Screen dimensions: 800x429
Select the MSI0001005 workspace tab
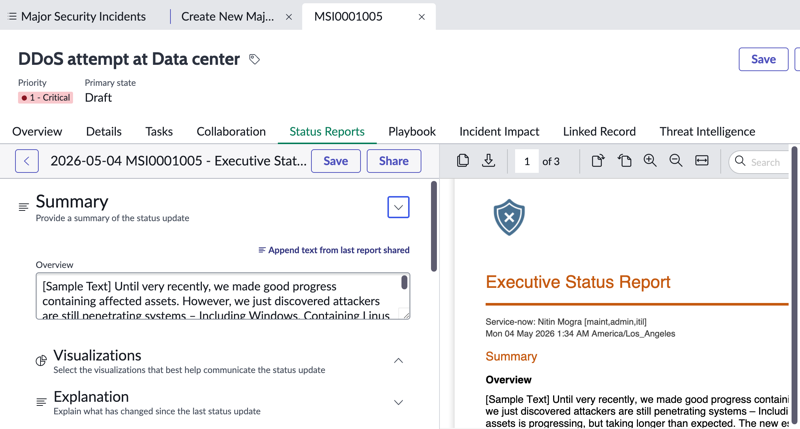point(348,17)
